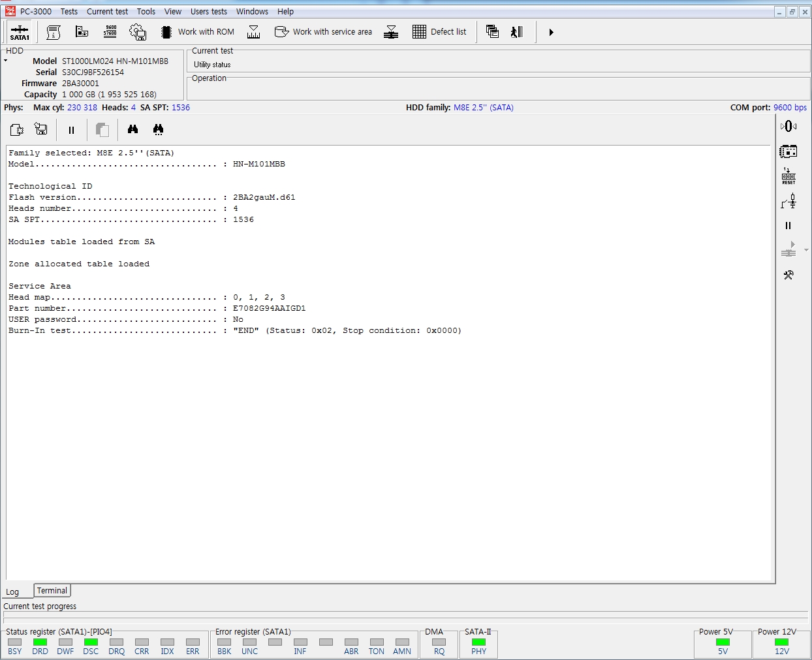Open the right sidebar dropdown arrow

(x=807, y=250)
